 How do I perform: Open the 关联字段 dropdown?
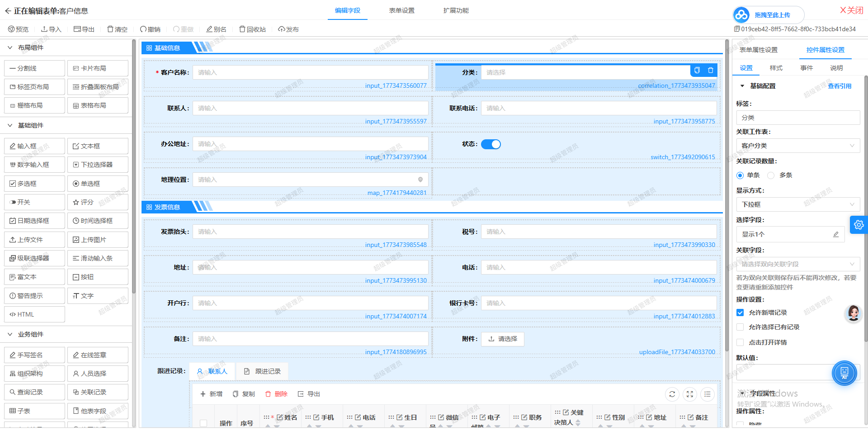pos(798,264)
